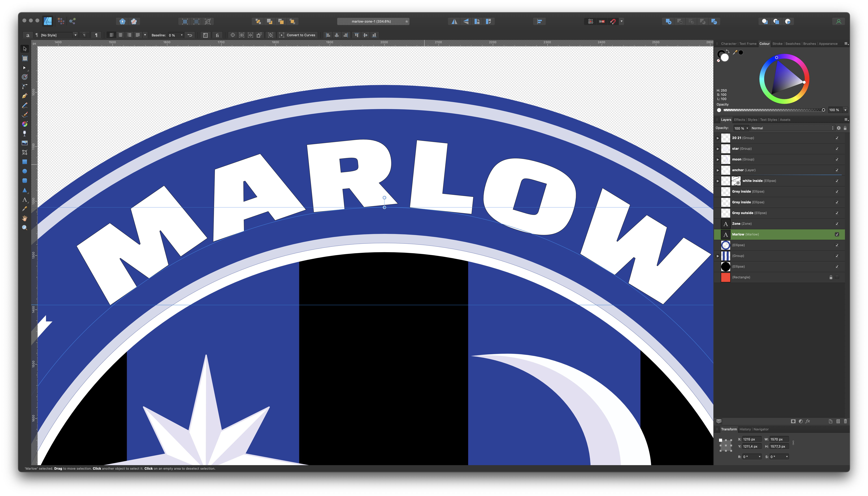Hide the selected Marlow text layer

(837, 234)
